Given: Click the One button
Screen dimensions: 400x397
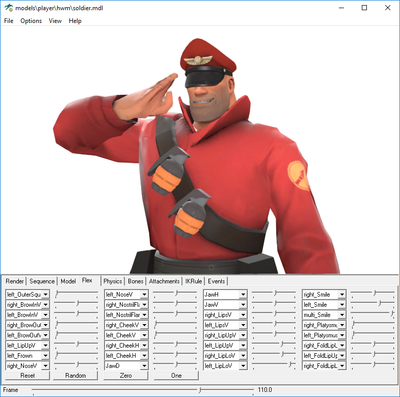Looking at the screenshot, I should coord(176,375).
